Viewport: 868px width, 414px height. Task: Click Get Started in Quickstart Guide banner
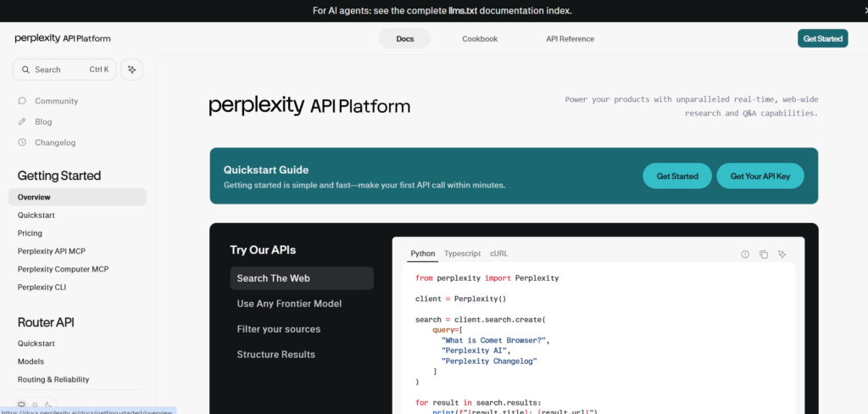677,176
